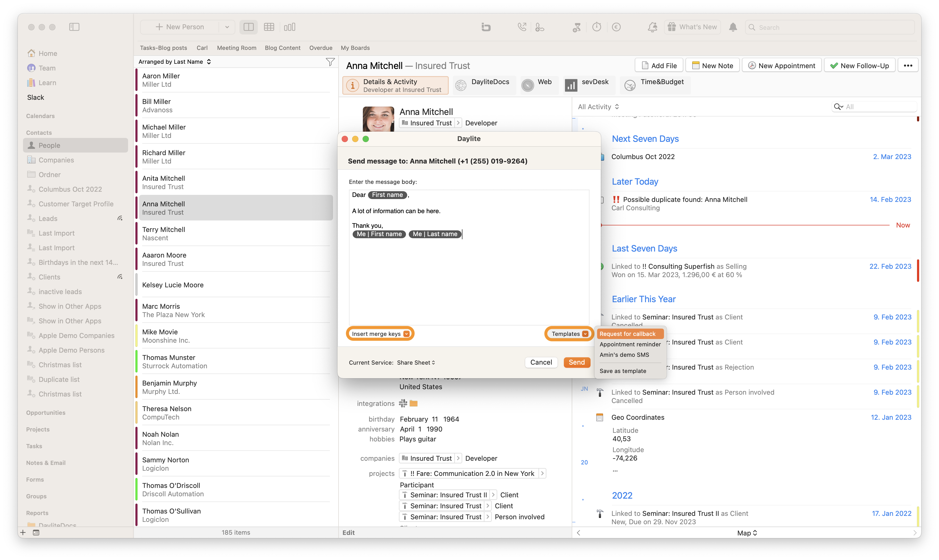
Task: Open the Leads smart list
Action: point(48,219)
